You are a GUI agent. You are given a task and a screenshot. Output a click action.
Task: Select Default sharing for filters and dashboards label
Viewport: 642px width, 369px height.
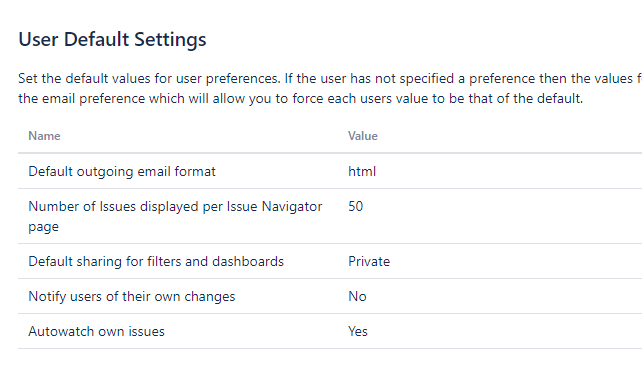point(156,261)
